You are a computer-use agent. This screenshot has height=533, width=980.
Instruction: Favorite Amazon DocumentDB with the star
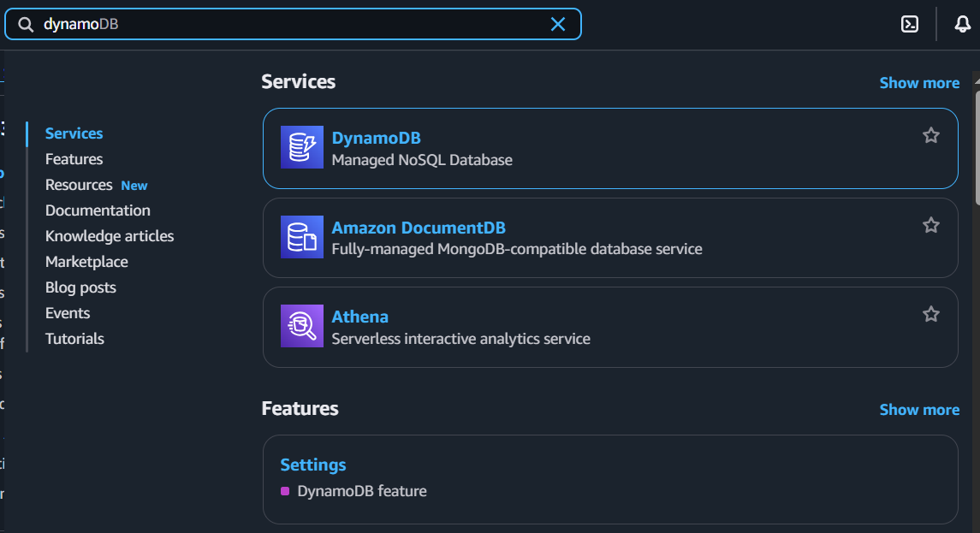[x=930, y=225]
